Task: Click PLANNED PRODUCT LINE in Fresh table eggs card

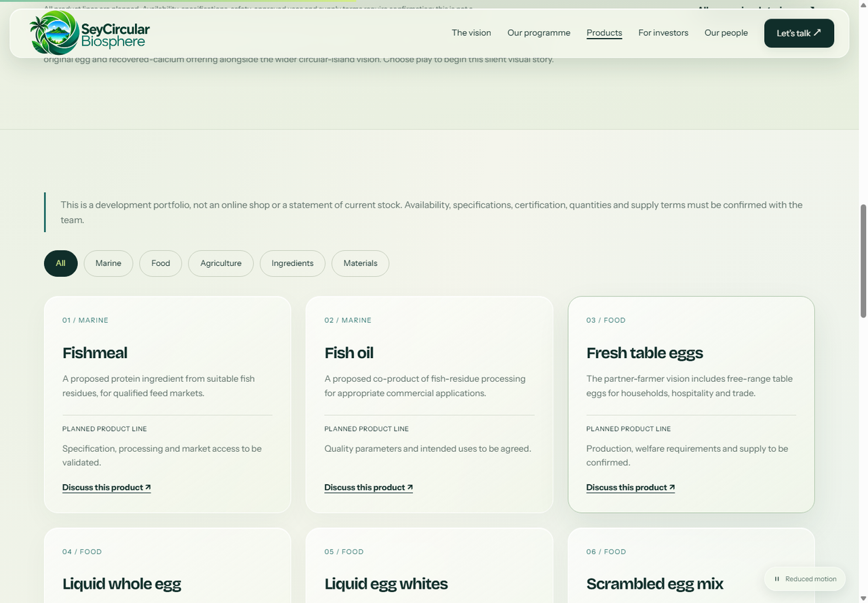Action: point(628,429)
